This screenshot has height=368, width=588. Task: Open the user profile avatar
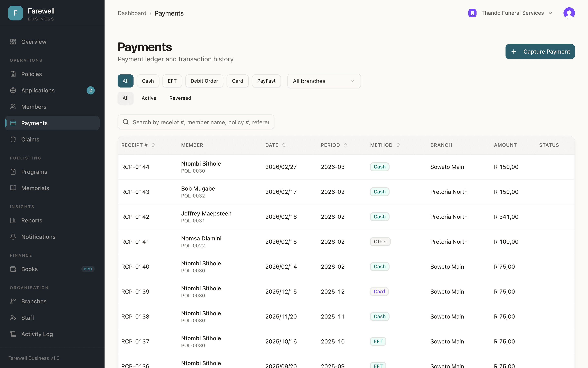tap(569, 13)
